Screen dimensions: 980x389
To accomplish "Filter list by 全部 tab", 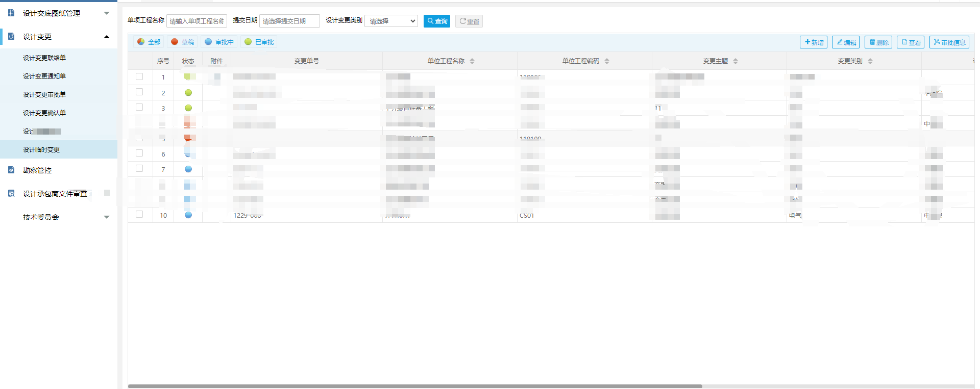I will point(149,42).
